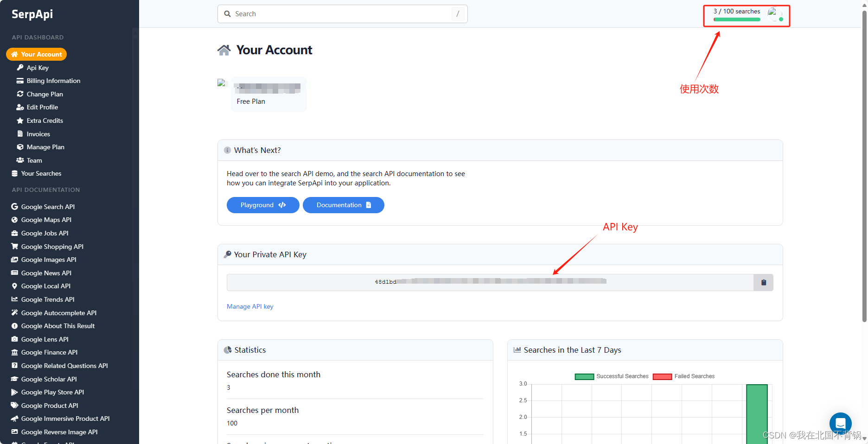This screenshot has height=444, width=868.
Task: Click Searches in the Last 7 Days header
Action: click(645, 350)
